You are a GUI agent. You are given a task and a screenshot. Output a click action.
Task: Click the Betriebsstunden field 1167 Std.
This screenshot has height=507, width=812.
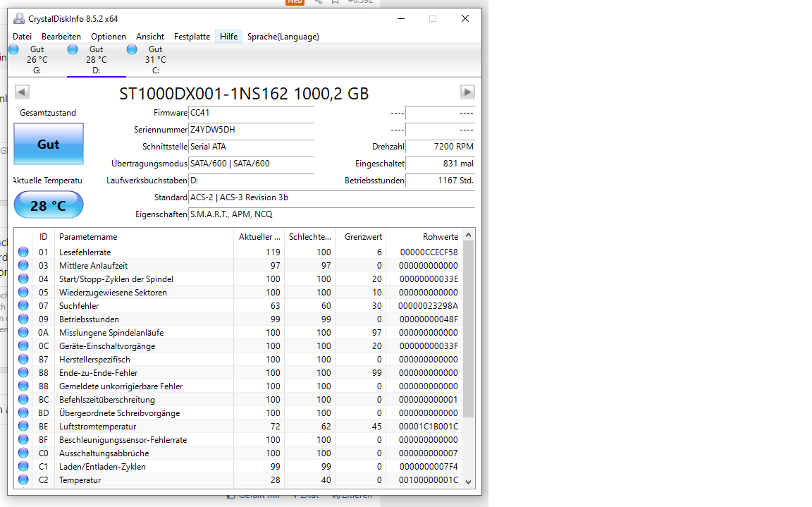(x=440, y=181)
